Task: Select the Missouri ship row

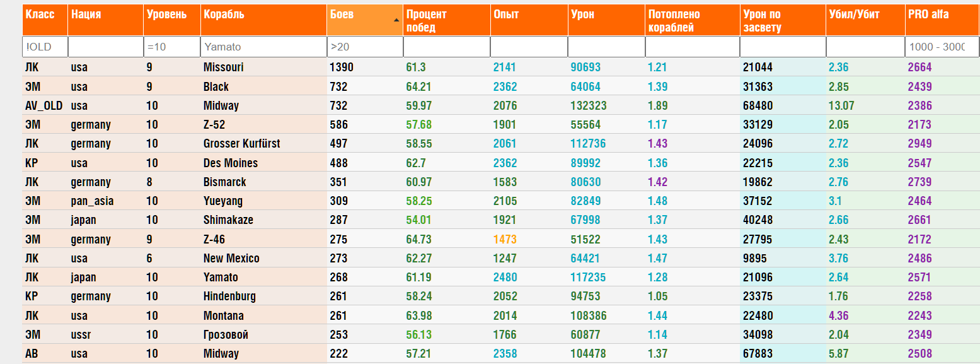Action: [x=224, y=68]
